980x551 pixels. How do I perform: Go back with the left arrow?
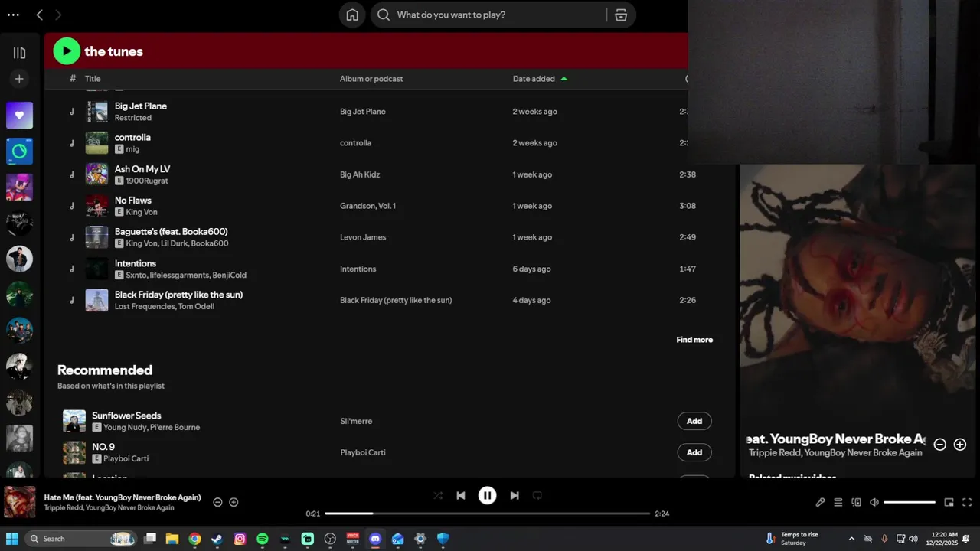[x=40, y=15]
